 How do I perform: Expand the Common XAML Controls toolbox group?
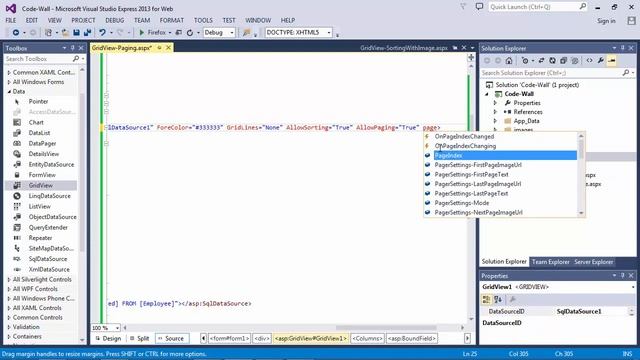click(x=9, y=72)
